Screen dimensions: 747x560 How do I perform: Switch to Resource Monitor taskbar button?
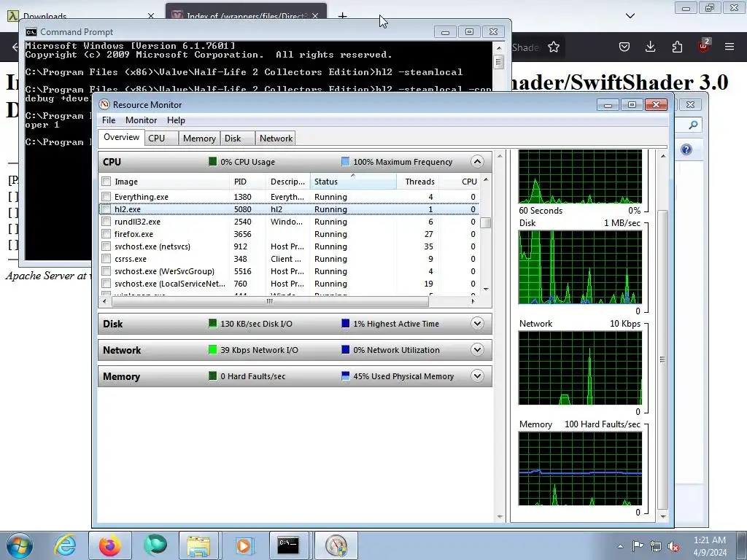336,545
